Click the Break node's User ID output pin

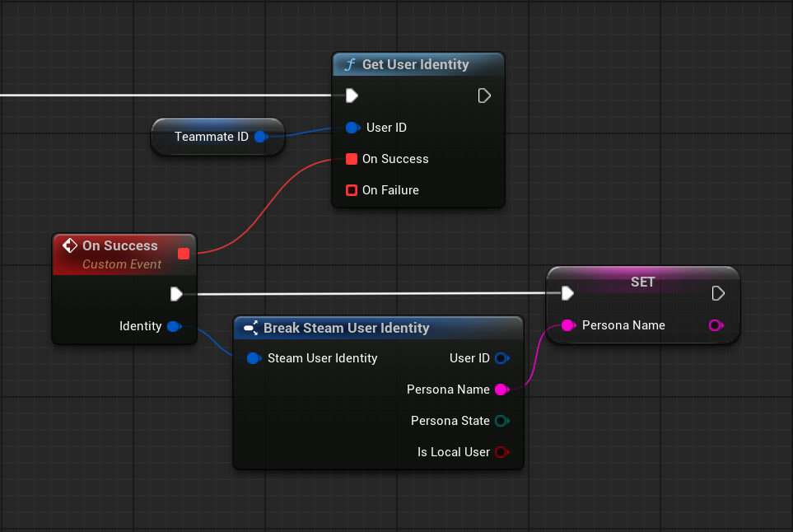tap(501, 358)
